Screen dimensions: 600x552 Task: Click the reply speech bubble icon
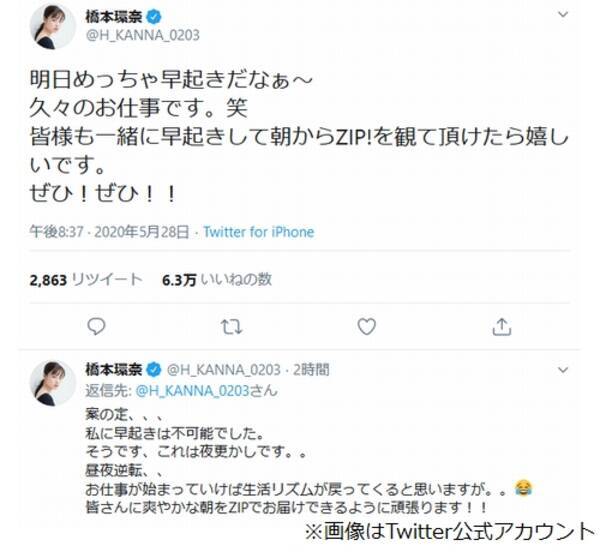(x=96, y=327)
